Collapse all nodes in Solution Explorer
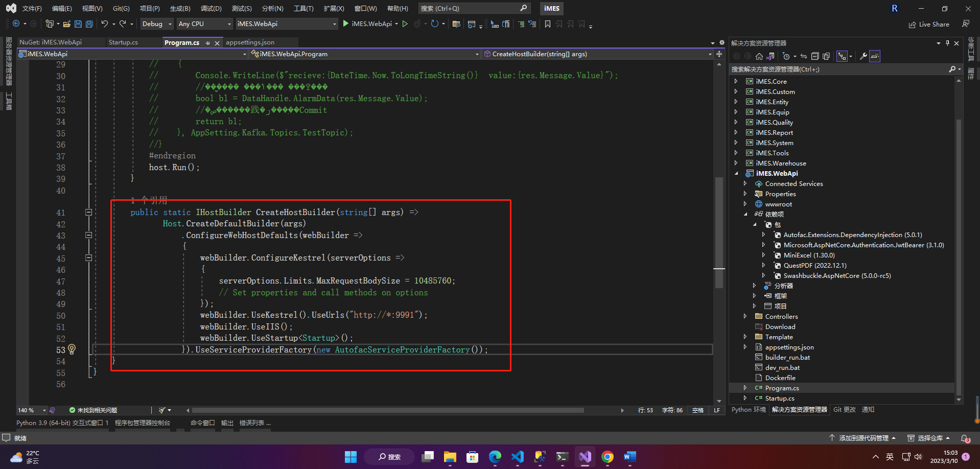 tap(815, 56)
